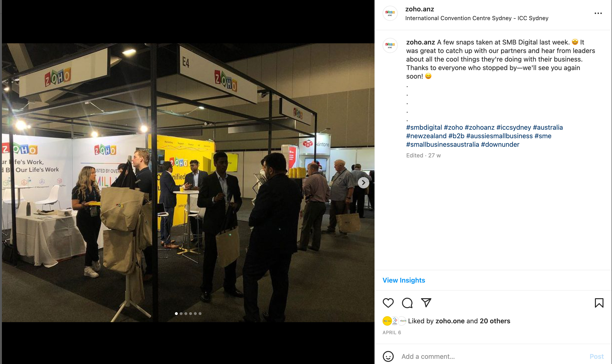Screen dimensions: 612x364
Task: View the list of 20 others who liked
Action: [495, 321]
